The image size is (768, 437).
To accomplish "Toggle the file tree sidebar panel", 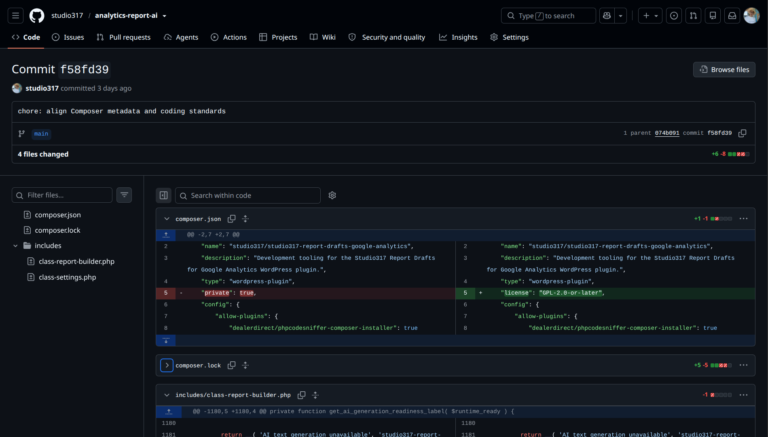I will pyautogui.click(x=164, y=195).
